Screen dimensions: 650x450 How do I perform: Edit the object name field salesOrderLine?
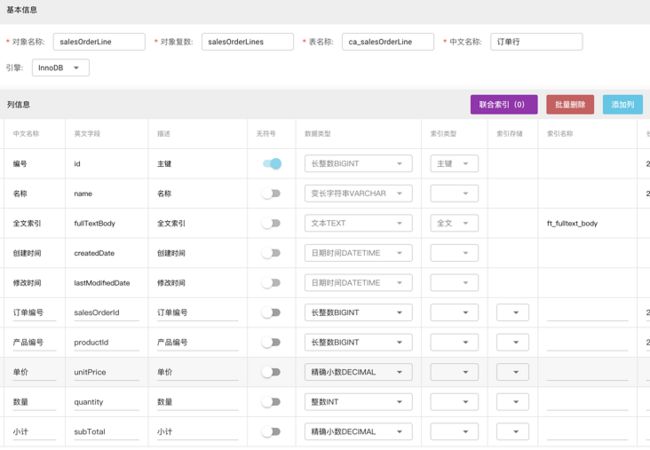click(99, 42)
